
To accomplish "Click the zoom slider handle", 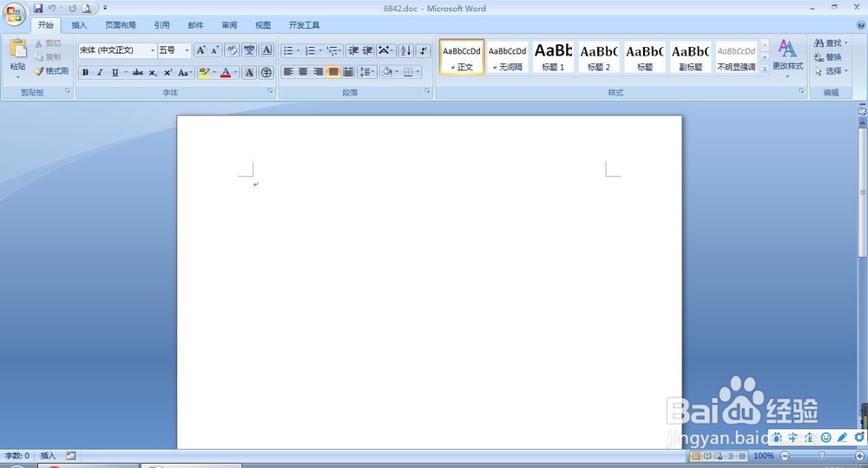I will pos(821,455).
